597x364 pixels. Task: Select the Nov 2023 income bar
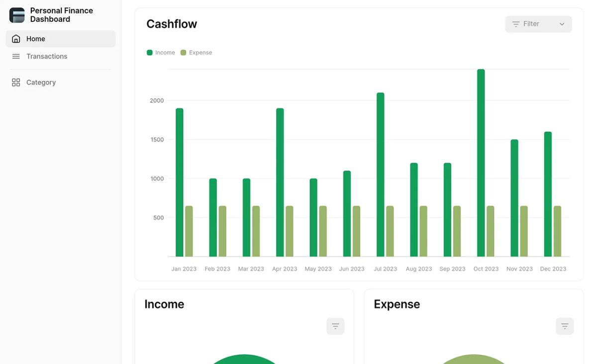click(514, 198)
